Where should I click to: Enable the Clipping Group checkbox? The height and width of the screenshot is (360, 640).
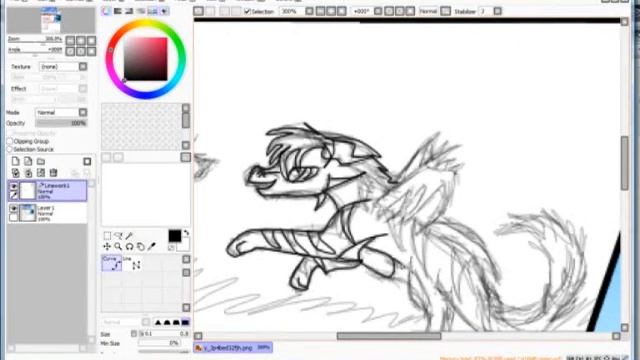coord(10,141)
